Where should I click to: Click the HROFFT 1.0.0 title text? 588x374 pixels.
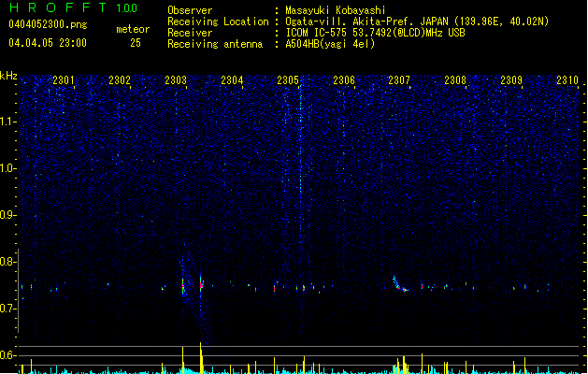74,7
